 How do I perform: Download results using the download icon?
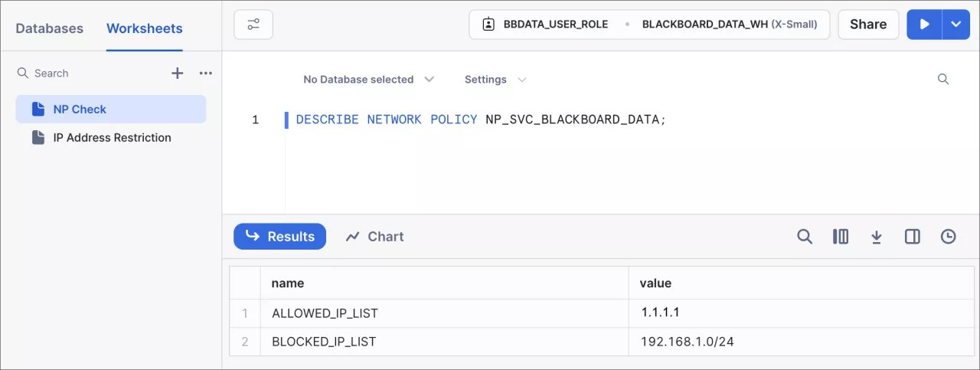[x=877, y=237]
